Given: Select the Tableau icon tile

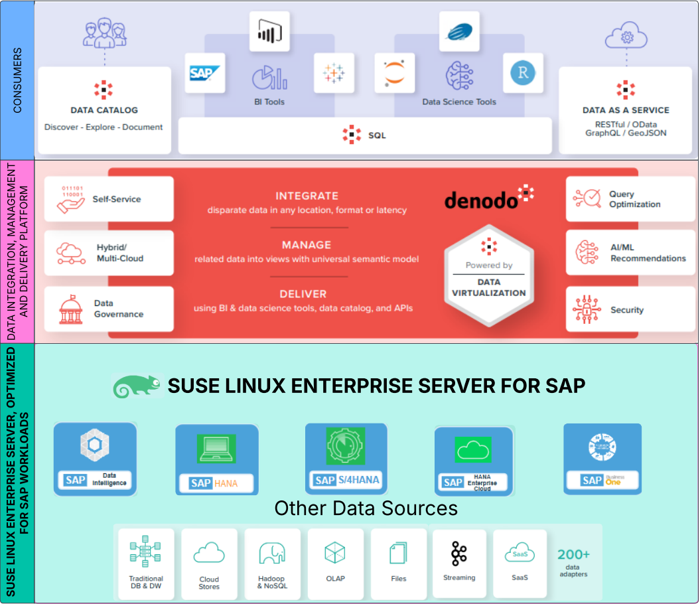Looking at the screenshot, I should tap(334, 73).
